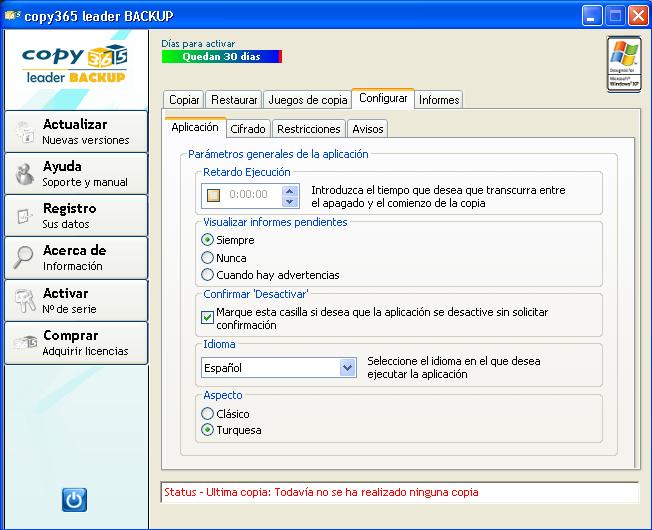Open the Informes tab
The height and width of the screenshot is (530, 652).
click(439, 100)
